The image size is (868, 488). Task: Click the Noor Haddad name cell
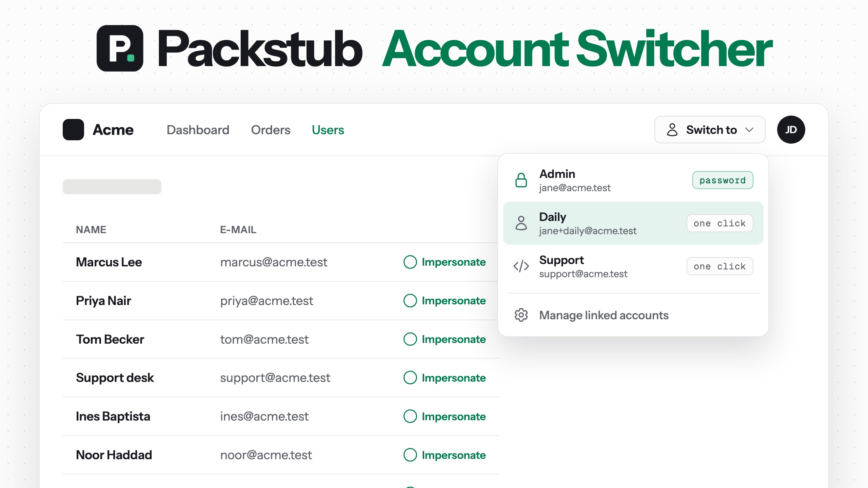point(114,455)
